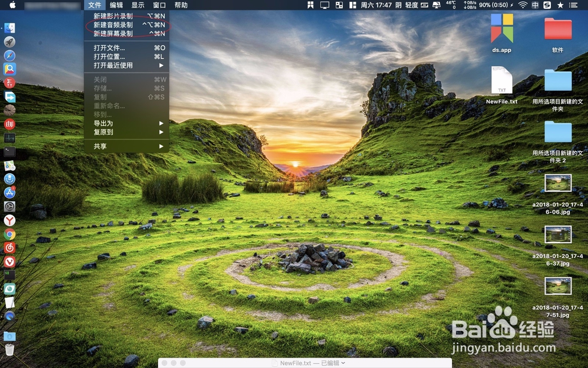
Task: Select the a2018-01-20_17-46-06.jpg thumbnail
Action: pyautogui.click(x=557, y=183)
